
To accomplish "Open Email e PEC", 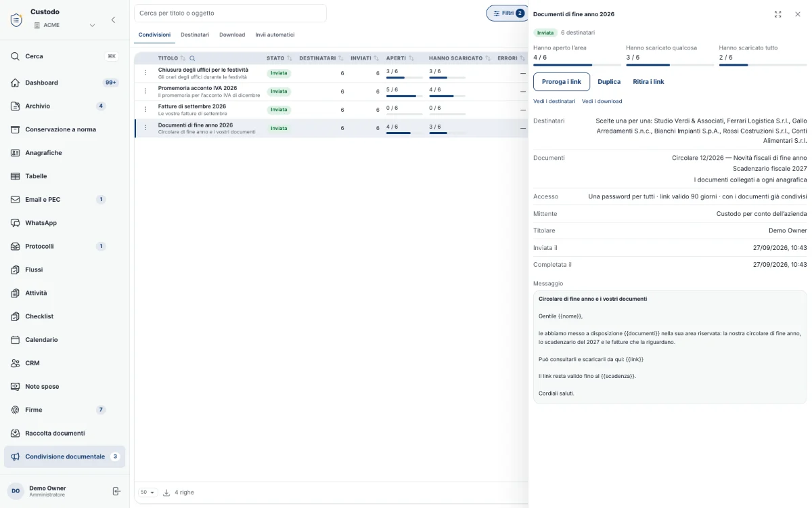I will [64, 200].
